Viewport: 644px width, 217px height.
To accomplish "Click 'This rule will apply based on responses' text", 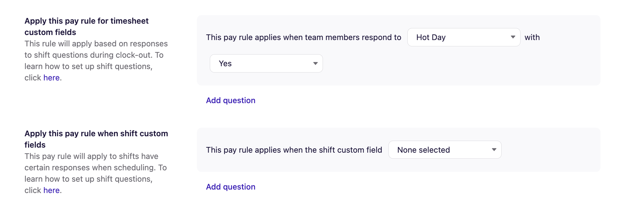I will coord(96,44).
